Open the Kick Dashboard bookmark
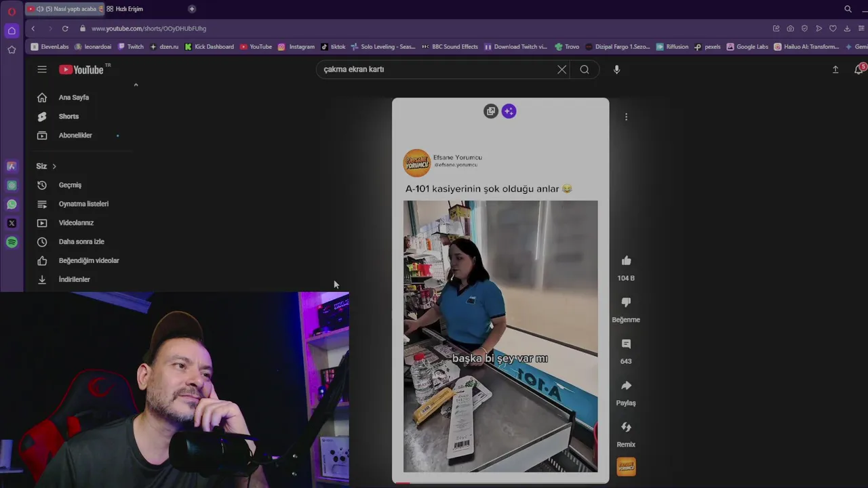868x488 pixels. [210, 47]
